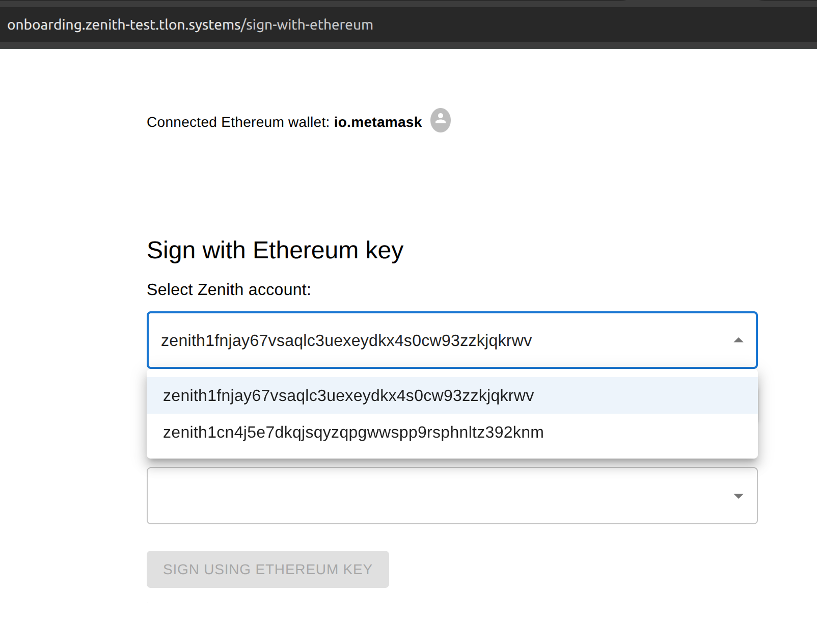
Task: Click the 'Connected Ethereum wallet:' text
Action: pyautogui.click(x=238, y=122)
